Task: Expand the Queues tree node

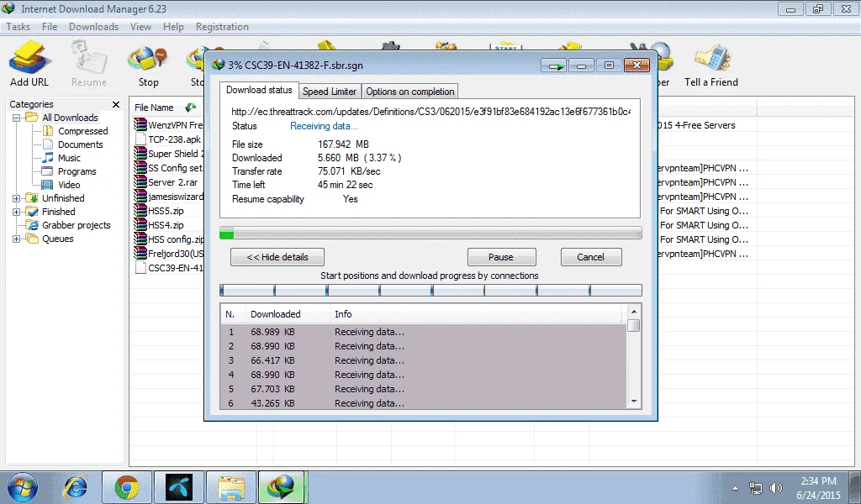Action: click(17, 239)
